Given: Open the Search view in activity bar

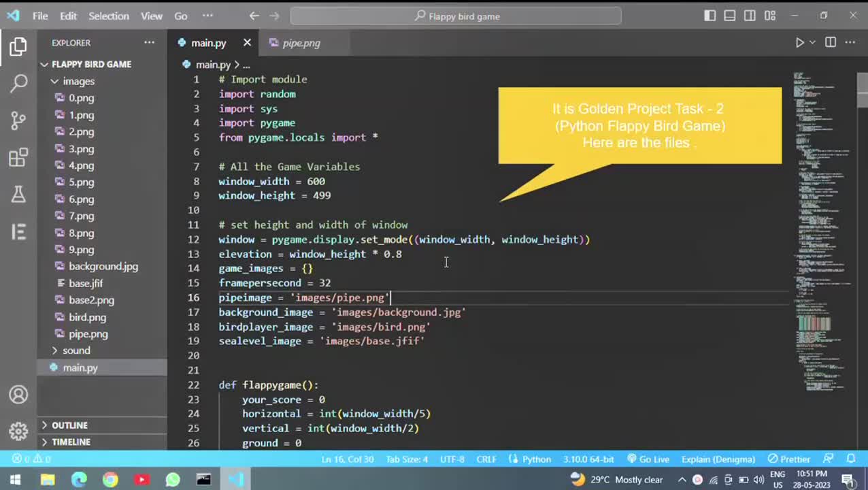Looking at the screenshot, I should coord(18,83).
